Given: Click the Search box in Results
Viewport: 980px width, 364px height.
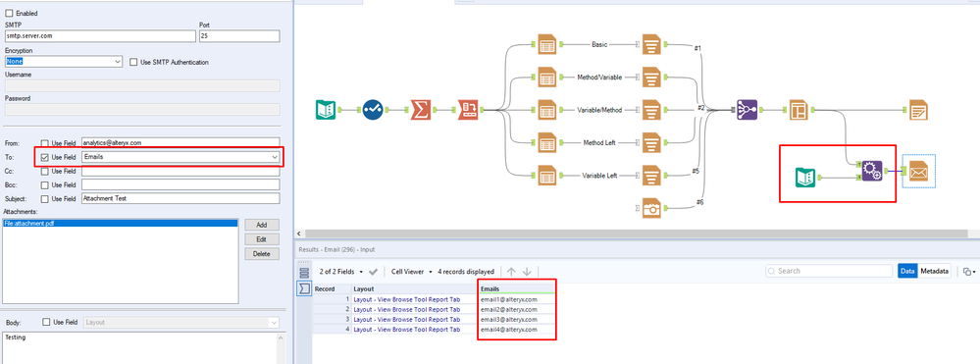Looking at the screenshot, I should coord(829,271).
